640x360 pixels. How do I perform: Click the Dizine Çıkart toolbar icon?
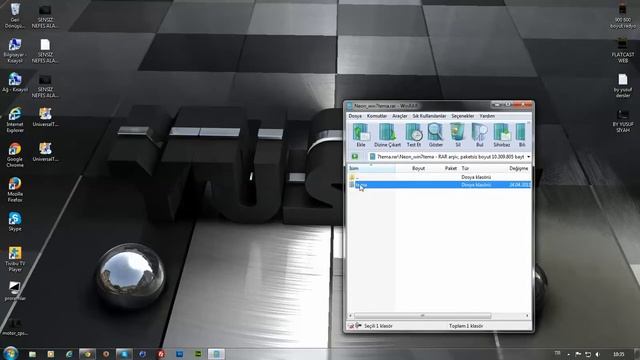click(387, 135)
